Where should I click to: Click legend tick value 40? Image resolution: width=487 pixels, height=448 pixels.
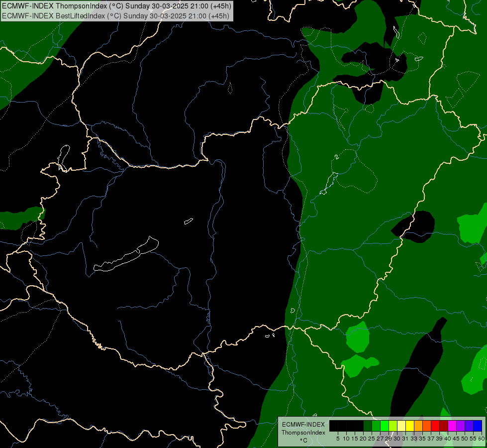click(x=448, y=439)
